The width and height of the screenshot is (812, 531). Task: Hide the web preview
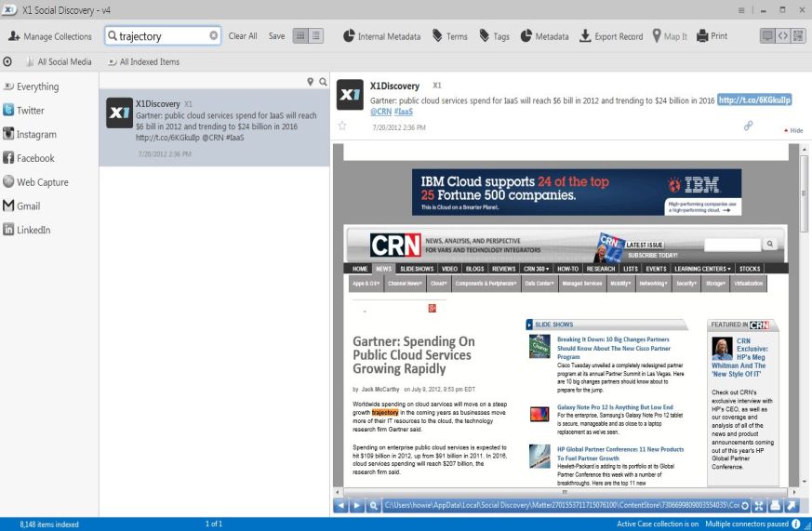tap(793, 130)
